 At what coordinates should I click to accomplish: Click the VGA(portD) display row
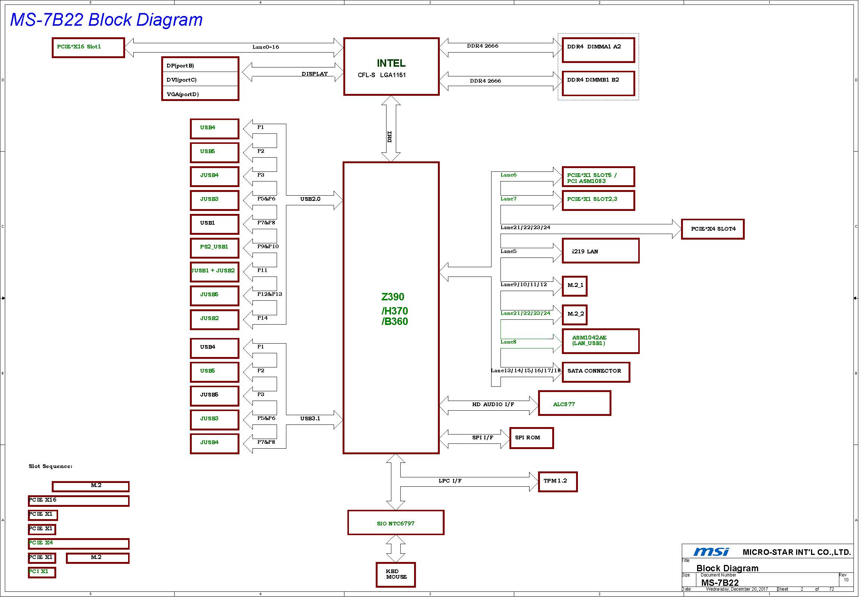(200, 94)
